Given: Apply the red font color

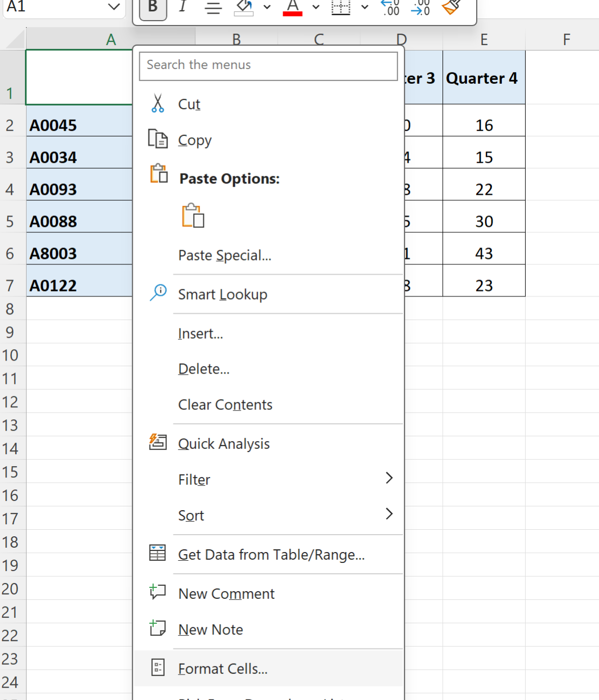Looking at the screenshot, I should pos(292,8).
